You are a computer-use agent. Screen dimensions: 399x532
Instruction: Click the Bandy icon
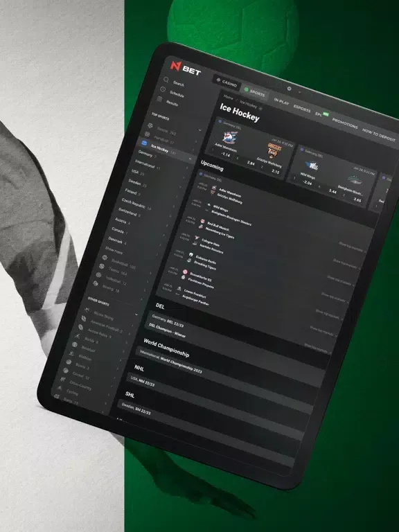tap(78, 336)
